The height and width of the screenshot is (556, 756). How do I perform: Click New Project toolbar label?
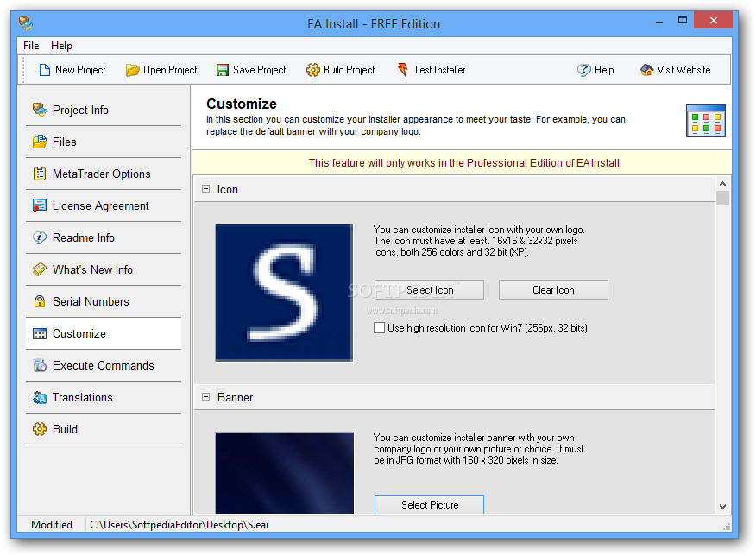[x=80, y=70]
